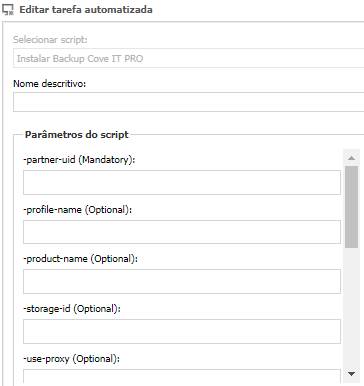364x386 pixels.
Task: Click the Editar tarefa automatizada title text
Action: [x=86, y=9]
